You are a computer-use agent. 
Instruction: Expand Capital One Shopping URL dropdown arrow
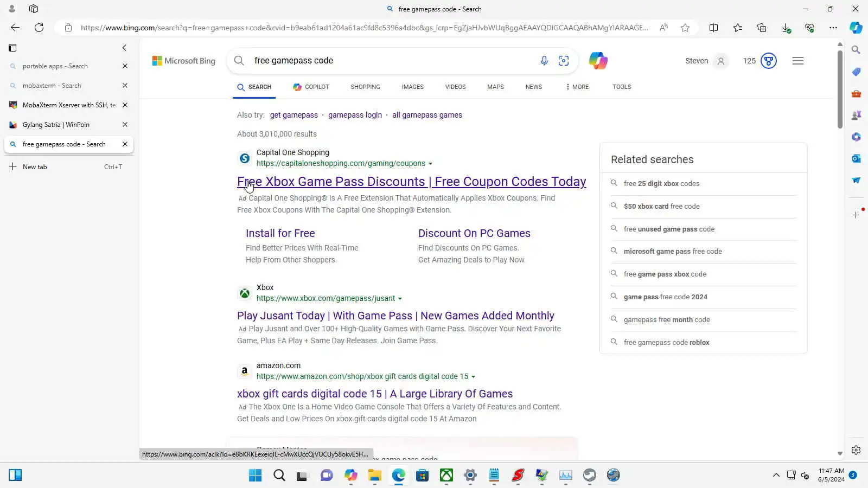431,164
